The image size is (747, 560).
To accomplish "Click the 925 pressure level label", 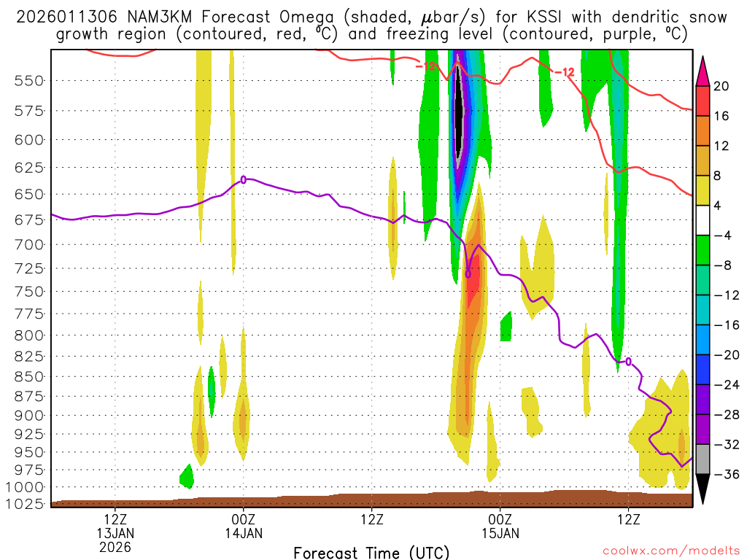I will click(28, 435).
